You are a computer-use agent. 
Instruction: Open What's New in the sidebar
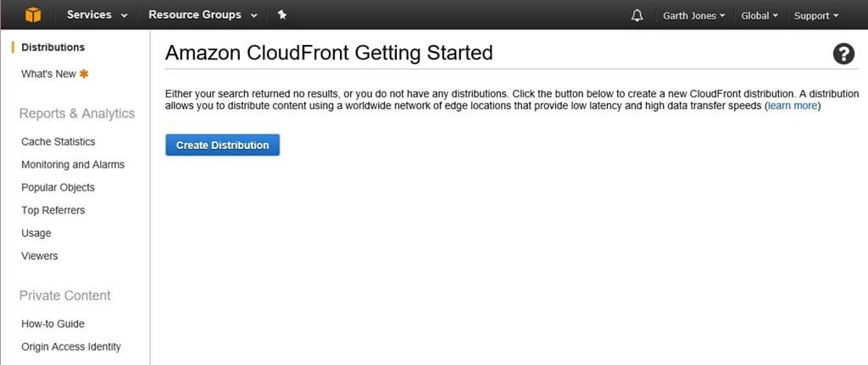point(48,74)
